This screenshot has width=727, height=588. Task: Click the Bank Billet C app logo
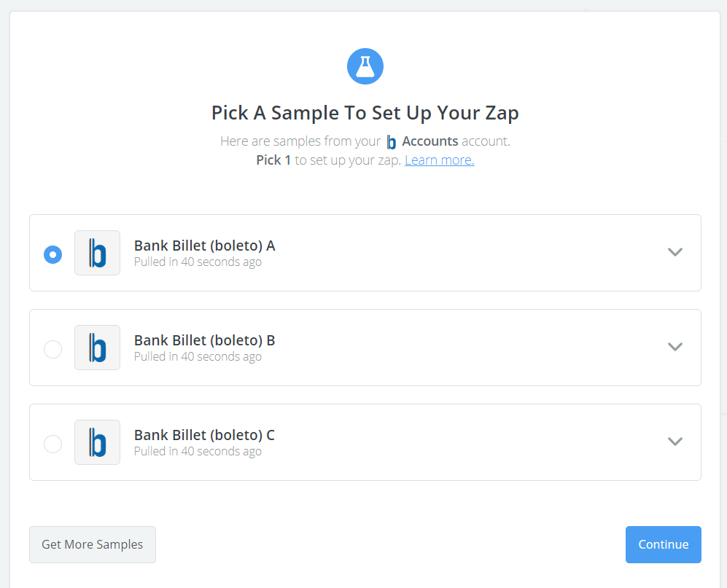pos(98,442)
